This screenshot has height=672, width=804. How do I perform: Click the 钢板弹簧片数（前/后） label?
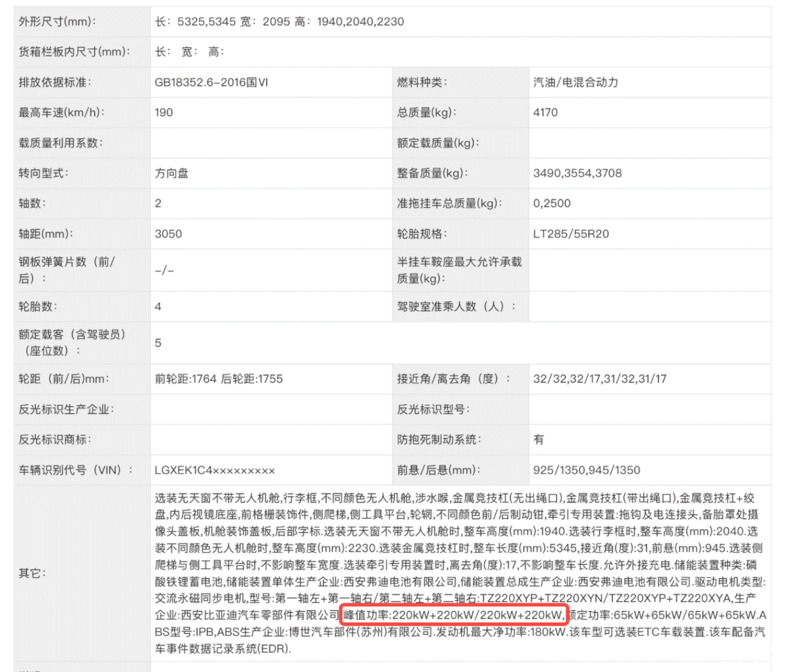pyautogui.click(x=67, y=270)
